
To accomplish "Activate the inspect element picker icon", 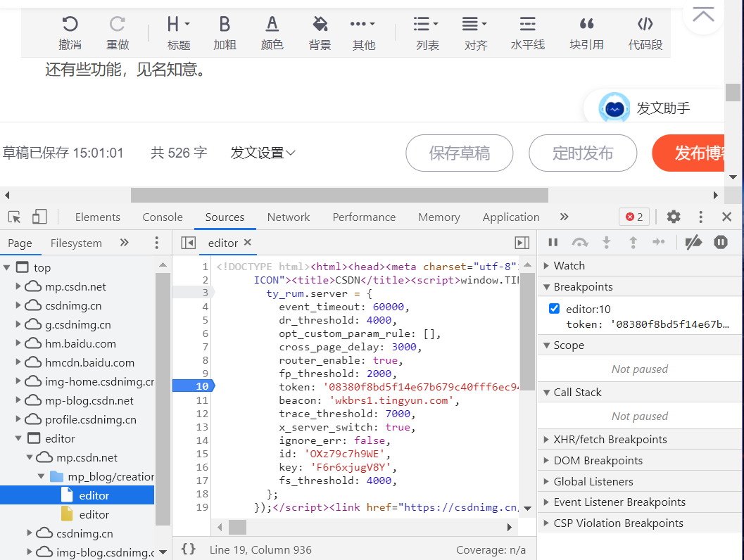I will point(14,217).
